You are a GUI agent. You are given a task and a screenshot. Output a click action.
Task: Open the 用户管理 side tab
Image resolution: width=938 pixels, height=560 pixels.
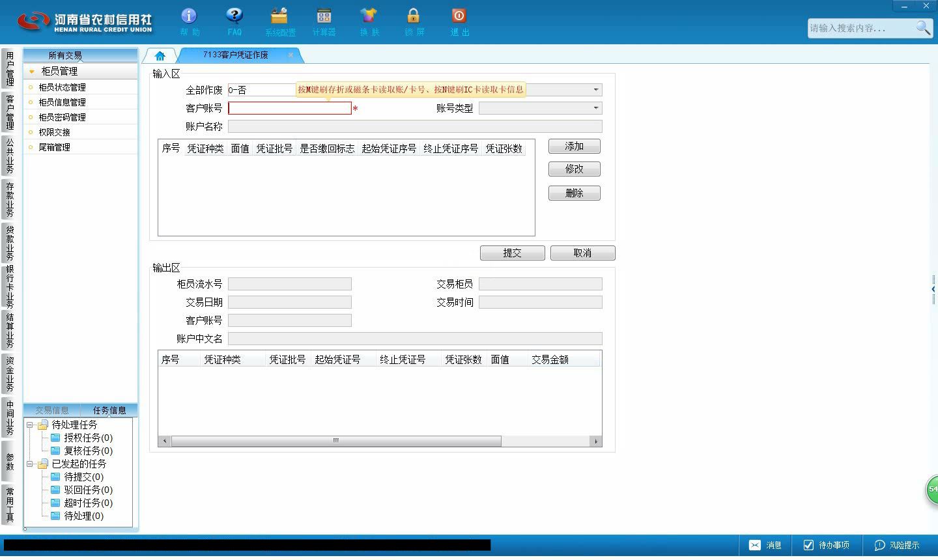[x=9, y=69]
